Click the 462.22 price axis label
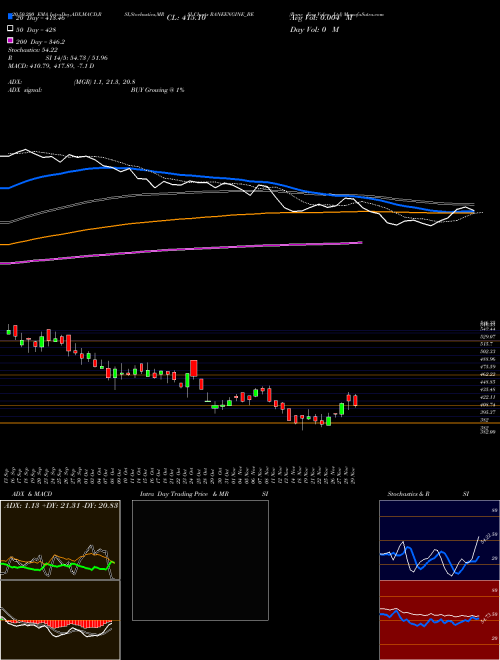The image size is (500, 660). pyautogui.click(x=488, y=374)
